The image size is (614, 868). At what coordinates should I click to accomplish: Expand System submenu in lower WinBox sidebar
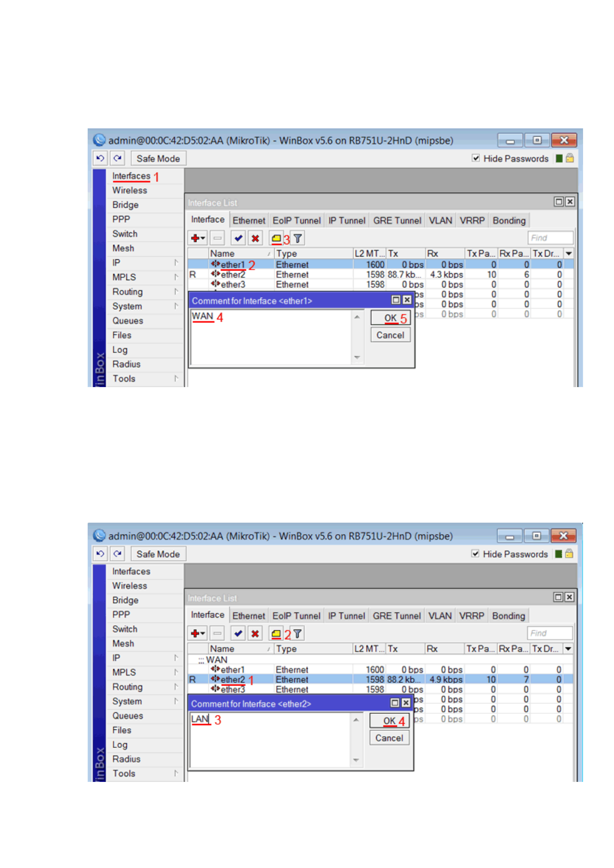[176, 701]
